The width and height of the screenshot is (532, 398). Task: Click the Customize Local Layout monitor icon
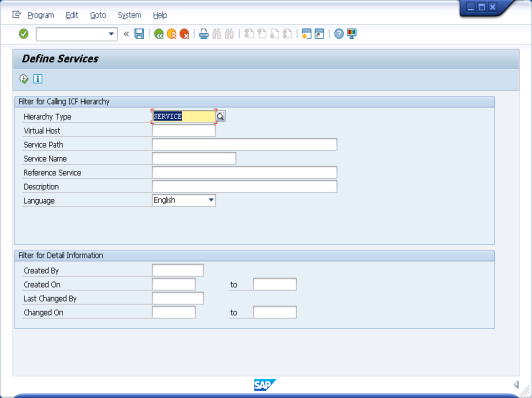click(x=352, y=34)
